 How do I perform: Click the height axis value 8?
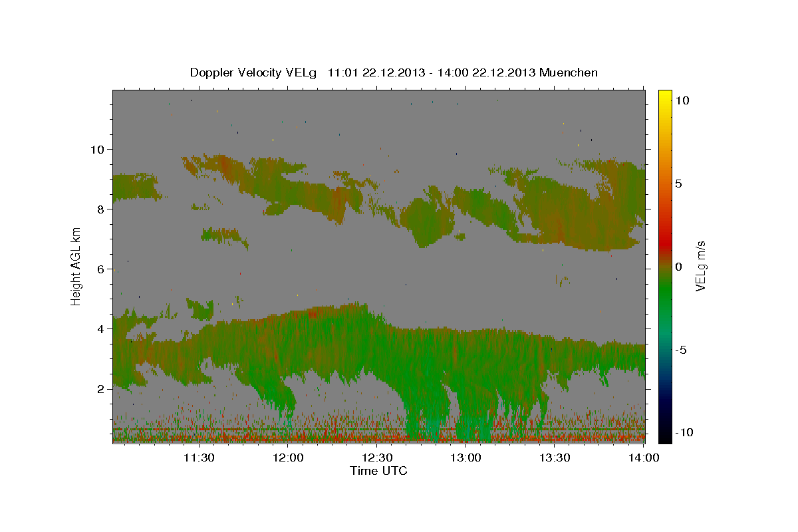(100, 209)
